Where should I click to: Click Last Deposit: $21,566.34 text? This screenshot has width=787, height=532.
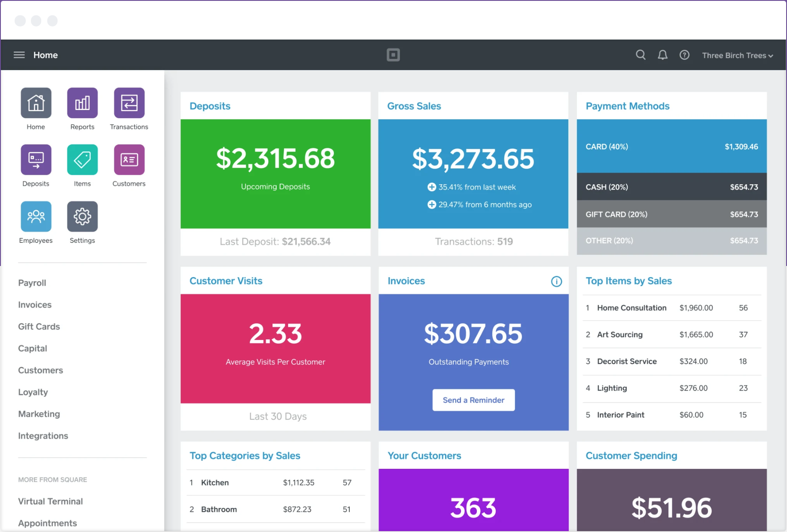(x=275, y=242)
